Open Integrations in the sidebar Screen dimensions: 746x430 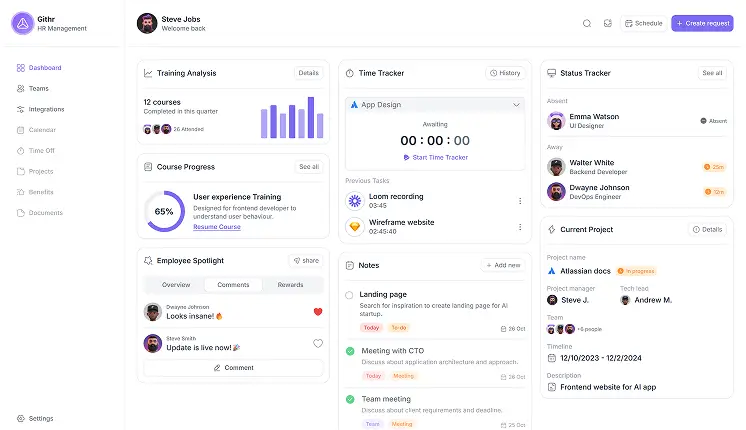(40, 109)
